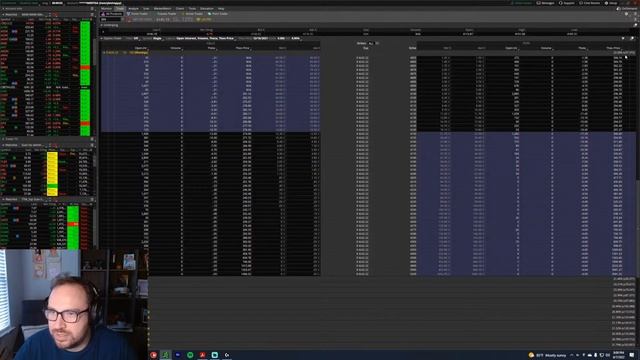Show hidden system tray icons
Screen dimensions: 640x360
pos(572,356)
